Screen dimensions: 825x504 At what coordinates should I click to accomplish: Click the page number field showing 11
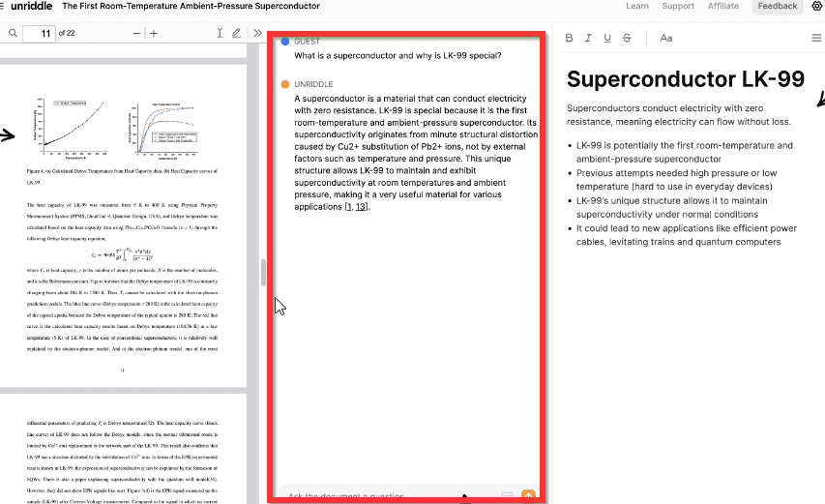39,33
